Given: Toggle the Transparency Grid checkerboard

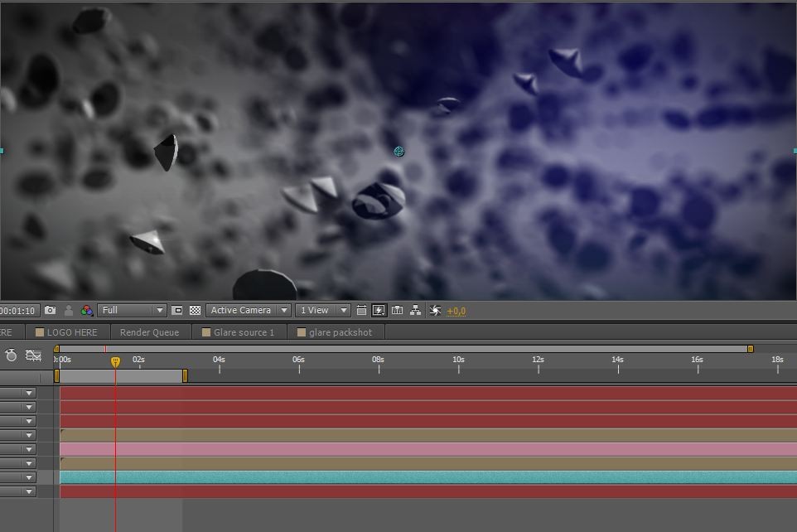Looking at the screenshot, I should coord(195,311).
